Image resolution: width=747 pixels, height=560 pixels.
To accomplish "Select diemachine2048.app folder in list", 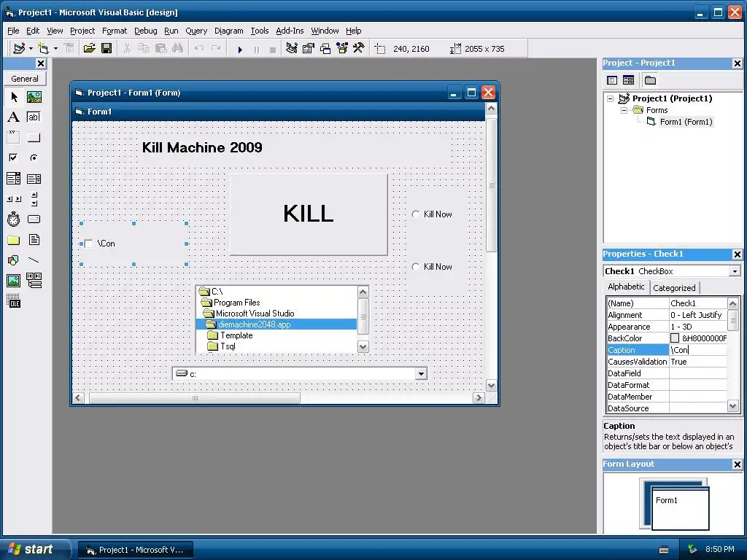I will coord(276,324).
